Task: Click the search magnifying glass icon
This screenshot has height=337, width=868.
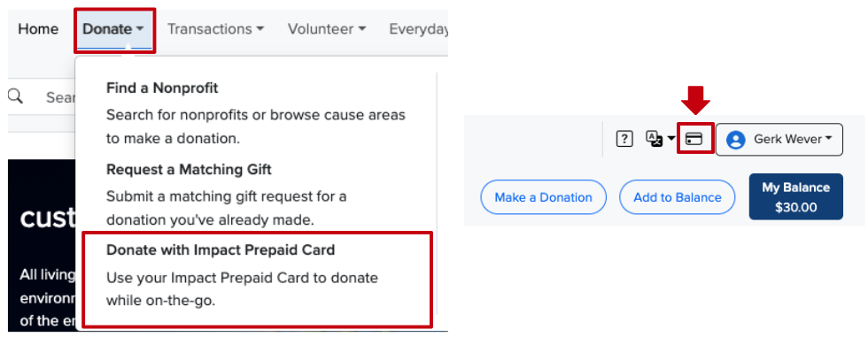Action: click(16, 96)
